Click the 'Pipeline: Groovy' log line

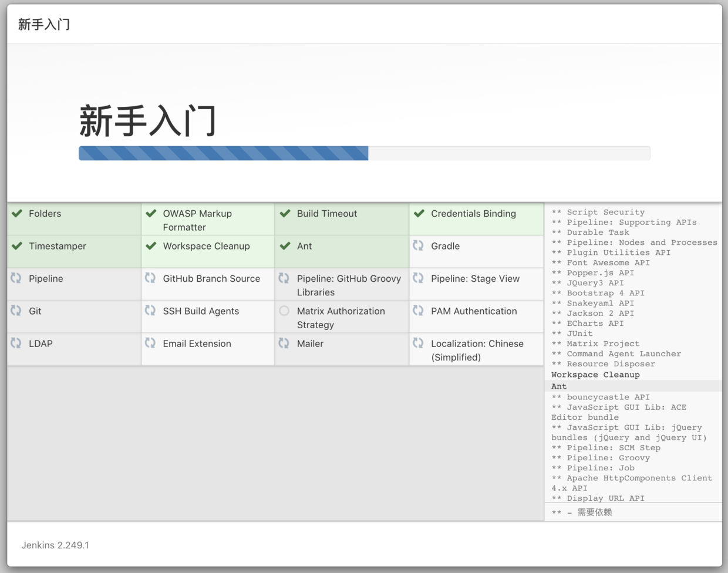(601, 457)
